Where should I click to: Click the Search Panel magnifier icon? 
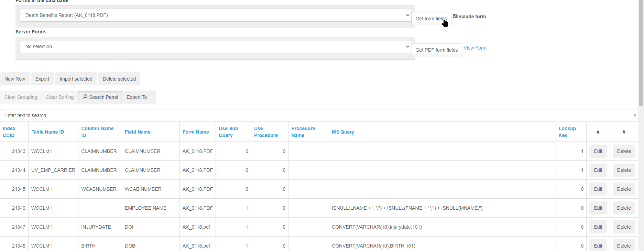click(85, 97)
